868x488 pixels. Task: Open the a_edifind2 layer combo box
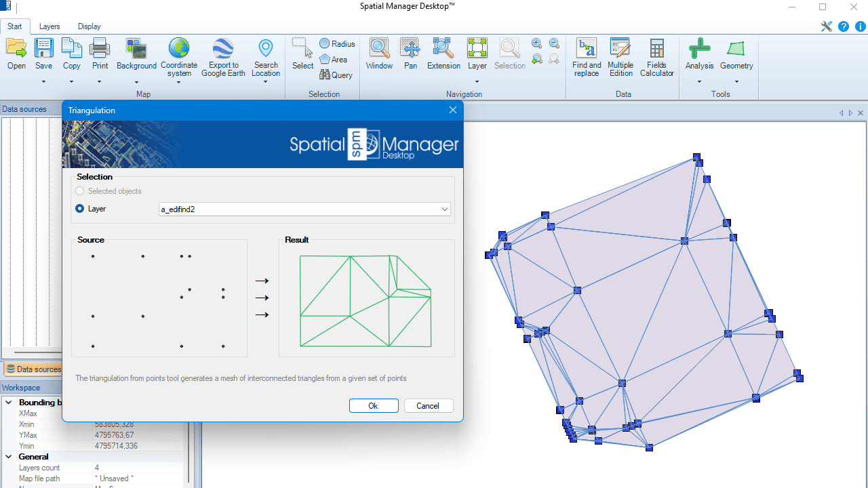coord(304,209)
